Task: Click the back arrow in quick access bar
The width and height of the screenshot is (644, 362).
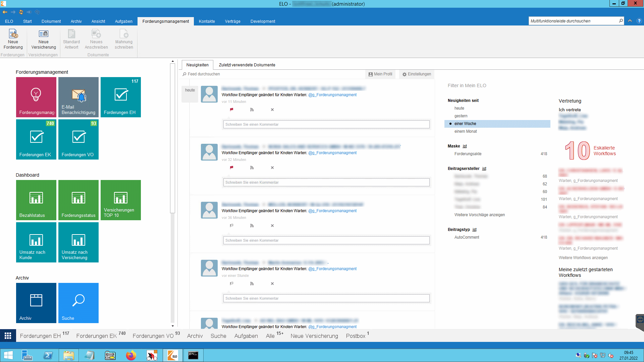Action: point(5,12)
